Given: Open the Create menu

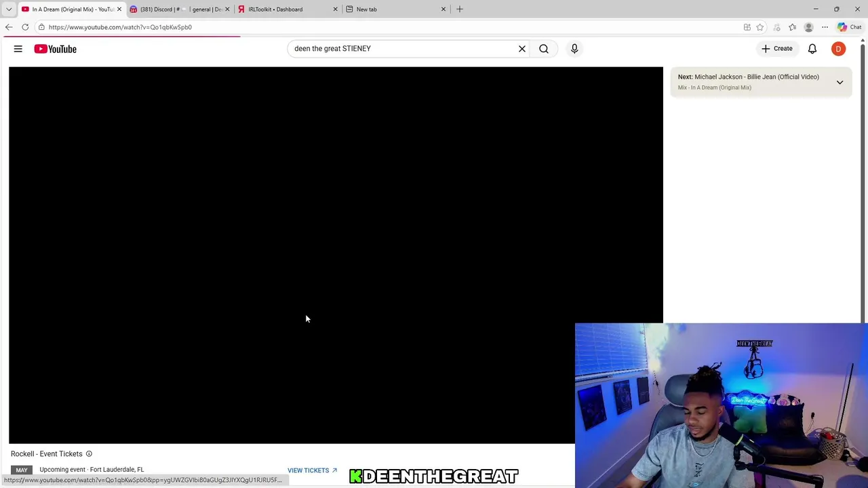Looking at the screenshot, I should (x=777, y=49).
